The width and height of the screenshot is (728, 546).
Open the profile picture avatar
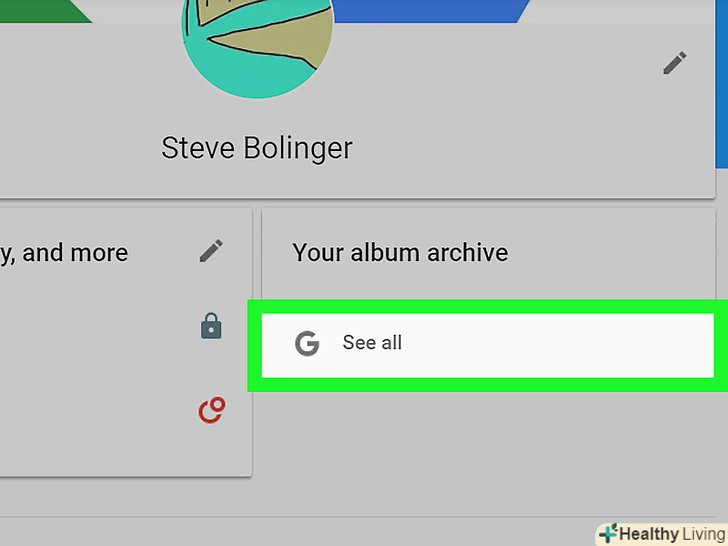tap(257, 45)
